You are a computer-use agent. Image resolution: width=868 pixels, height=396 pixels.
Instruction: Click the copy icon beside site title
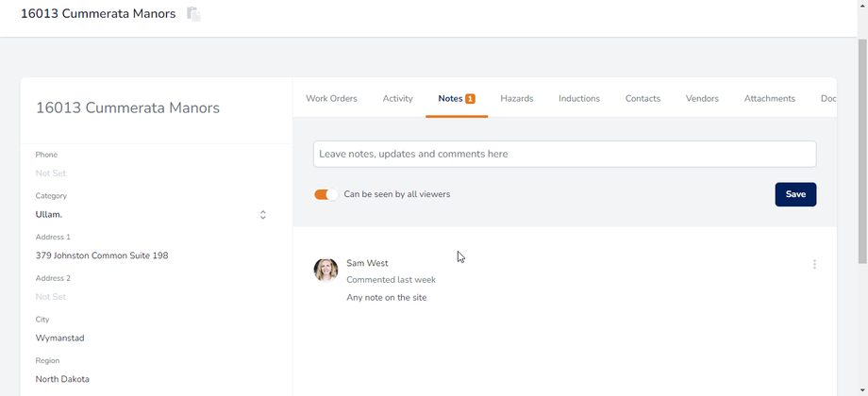(x=193, y=14)
